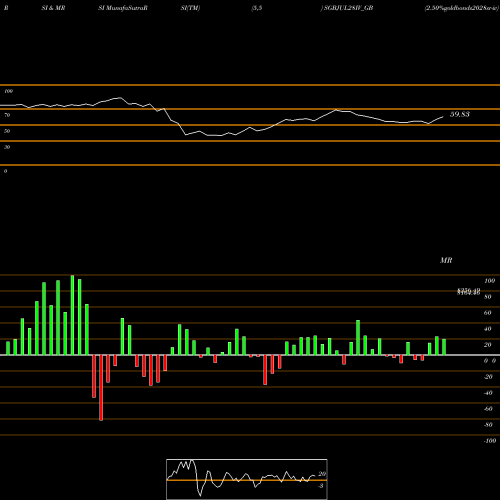Click the '80' label on MR axis
500x500 pixels.
coord(488,297)
